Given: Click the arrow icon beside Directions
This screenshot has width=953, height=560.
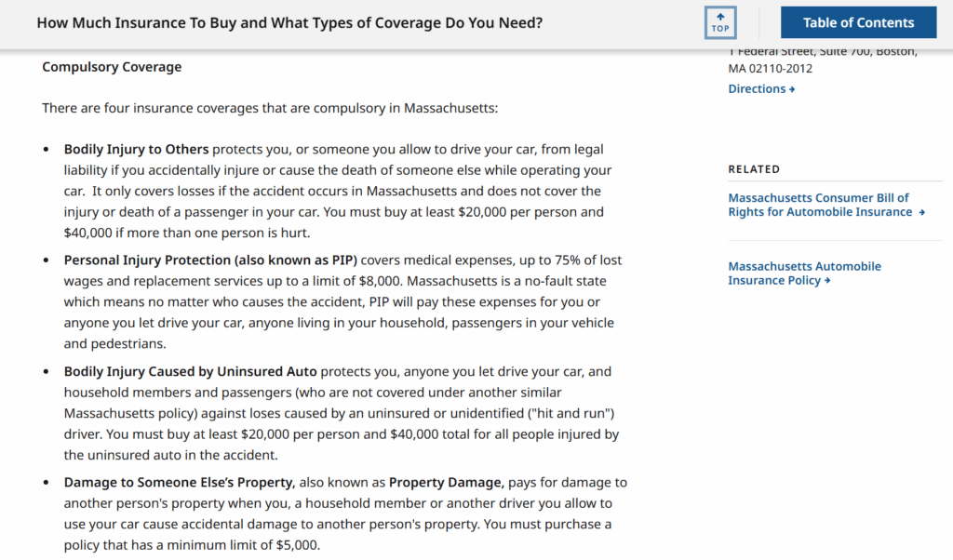Looking at the screenshot, I should click(792, 89).
